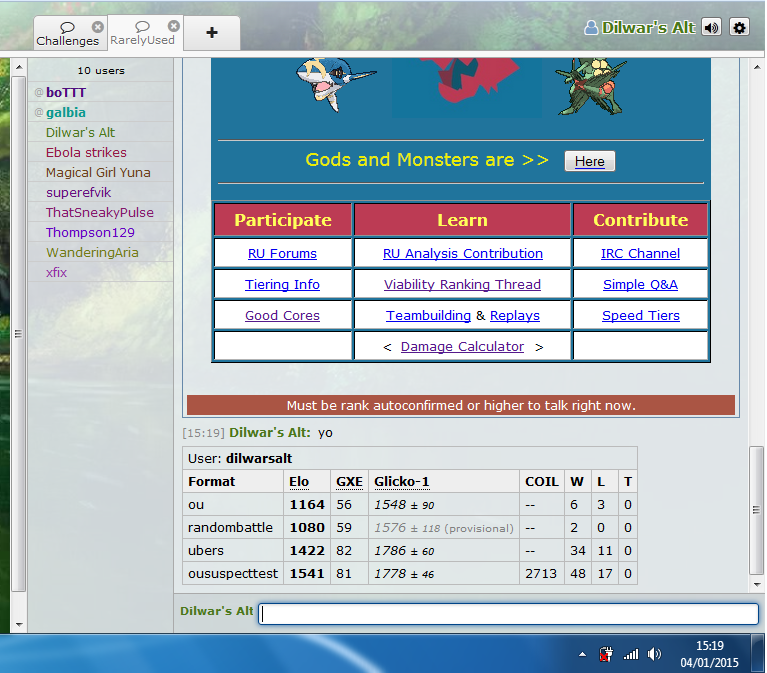Open the Action Center flag icon
The height and width of the screenshot is (673, 767).
605,654
